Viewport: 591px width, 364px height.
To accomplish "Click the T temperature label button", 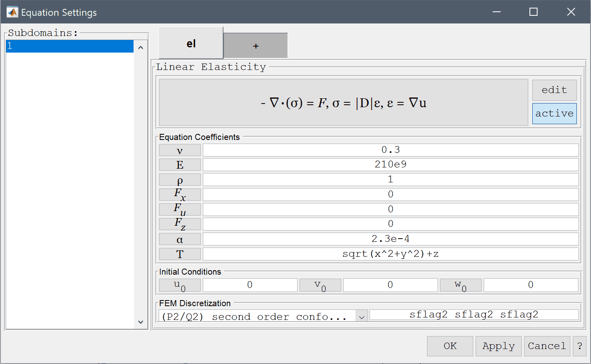I will [x=180, y=254].
